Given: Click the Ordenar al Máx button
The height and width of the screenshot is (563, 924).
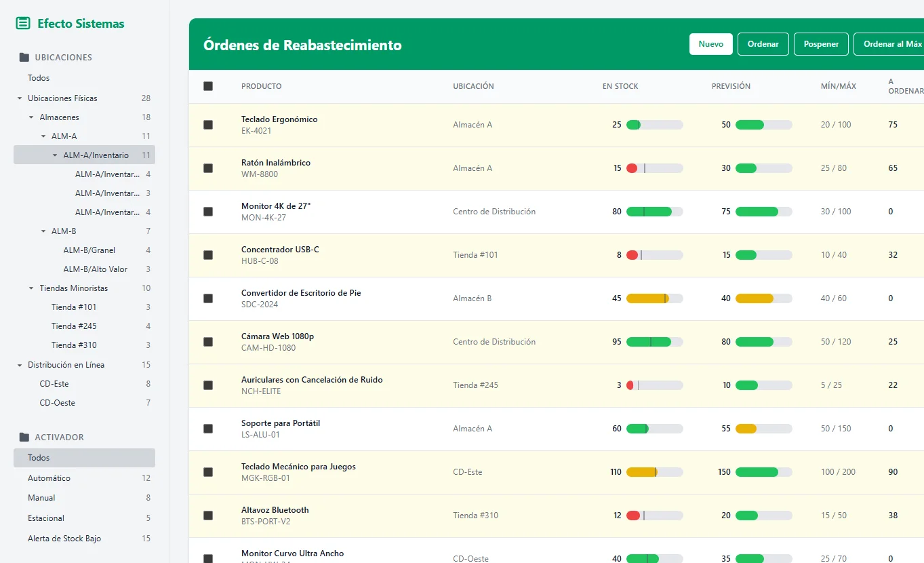Looking at the screenshot, I should pos(892,43).
